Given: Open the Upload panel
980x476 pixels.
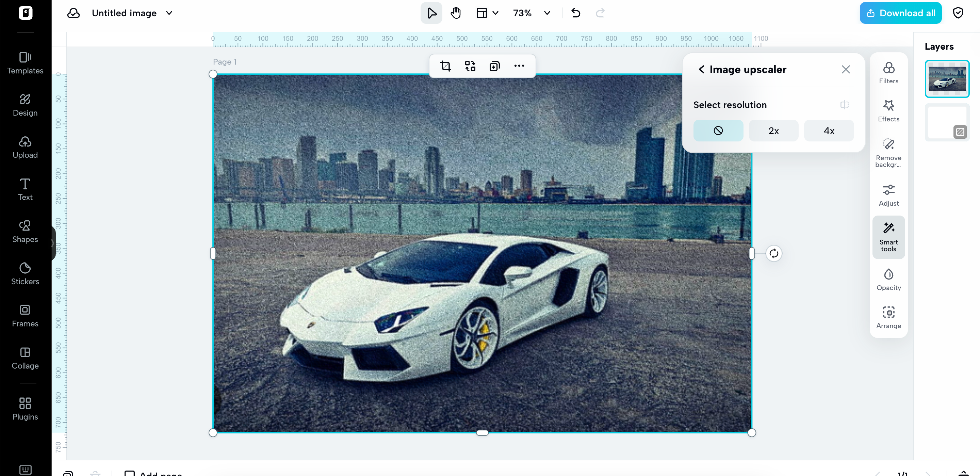Looking at the screenshot, I should [x=25, y=147].
